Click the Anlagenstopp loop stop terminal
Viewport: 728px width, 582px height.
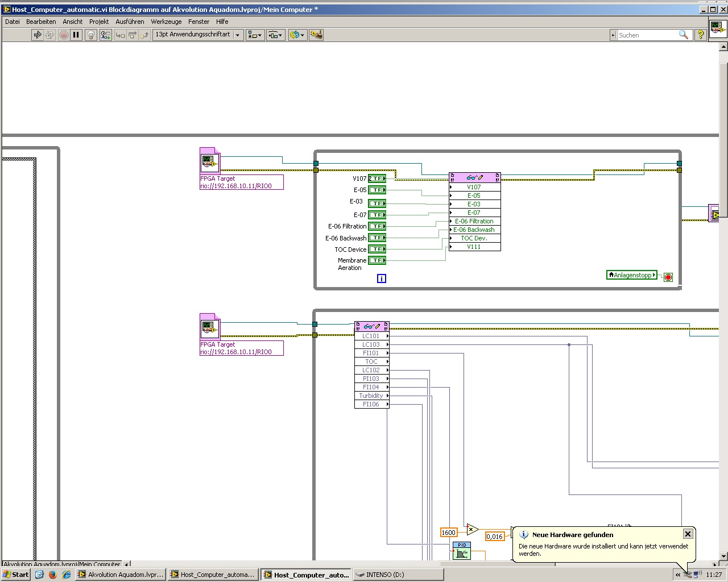668,277
